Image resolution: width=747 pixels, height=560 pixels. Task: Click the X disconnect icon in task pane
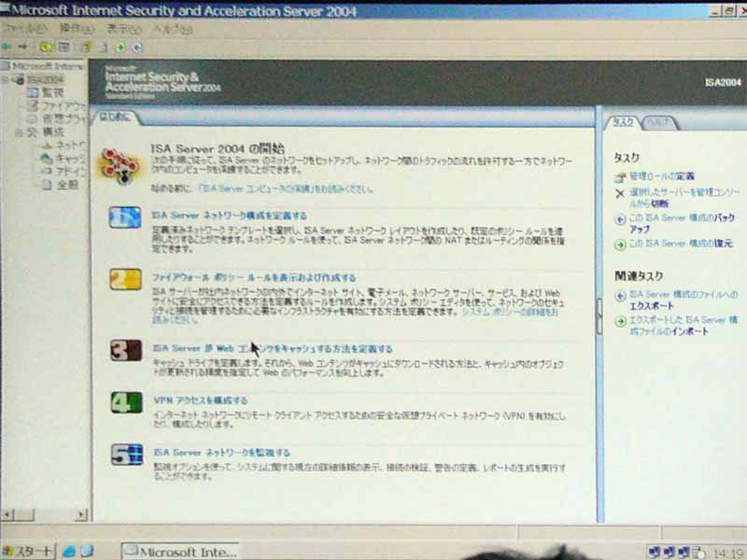(x=620, y=193)
